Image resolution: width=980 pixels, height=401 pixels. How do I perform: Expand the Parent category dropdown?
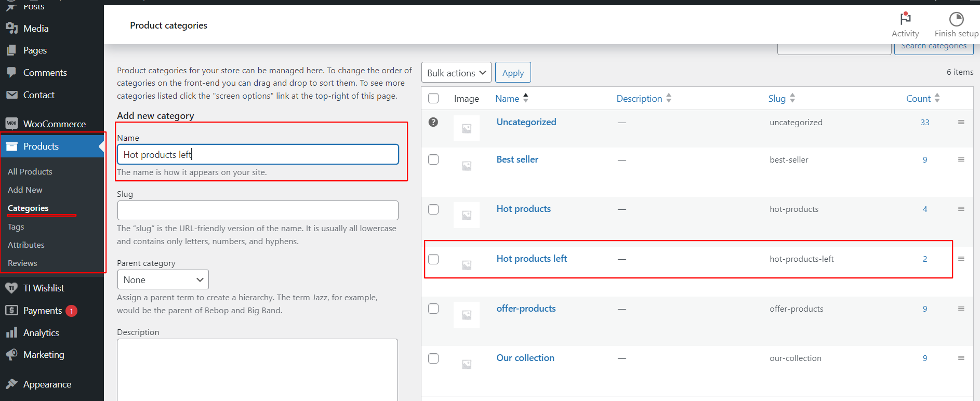163,280
